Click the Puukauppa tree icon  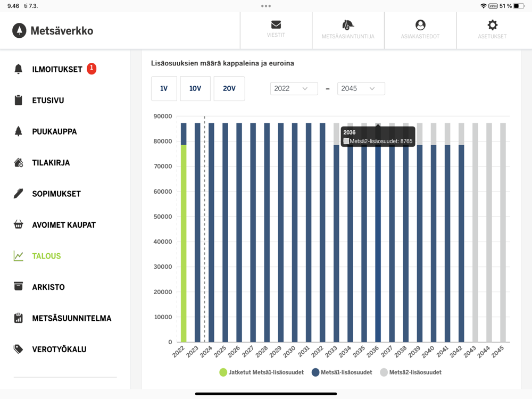[18, 131]
